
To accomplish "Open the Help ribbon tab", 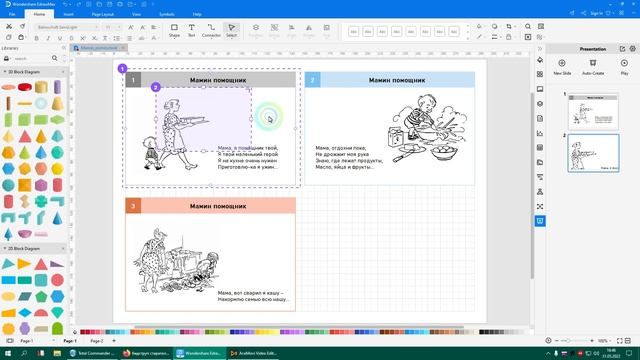I will click(x=197, y=14).
